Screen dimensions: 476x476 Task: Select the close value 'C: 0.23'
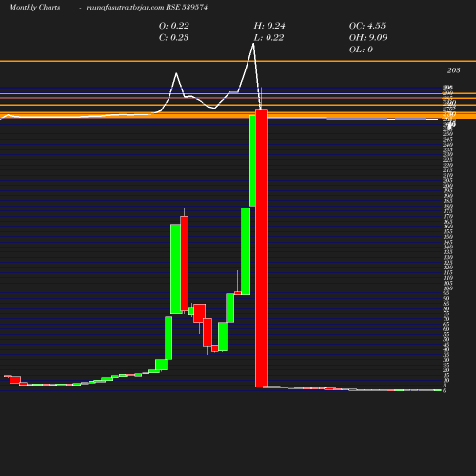pyautogui.click(x=174, y=38)
